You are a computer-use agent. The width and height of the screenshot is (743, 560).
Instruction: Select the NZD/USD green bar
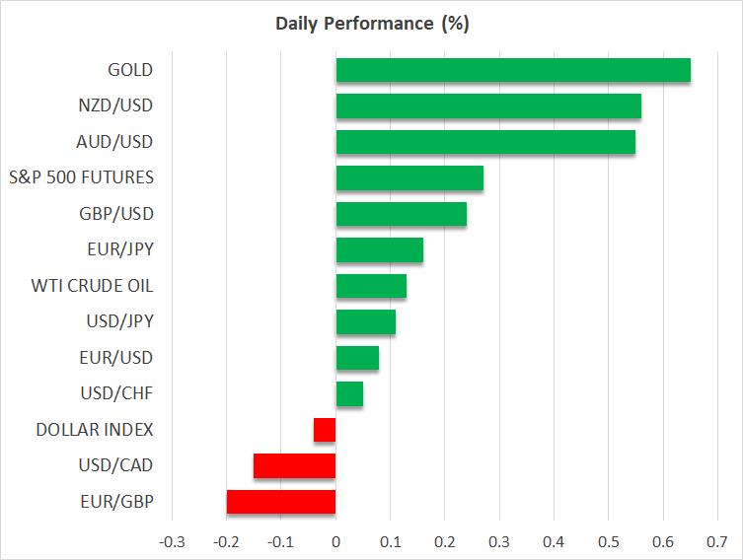488,106
